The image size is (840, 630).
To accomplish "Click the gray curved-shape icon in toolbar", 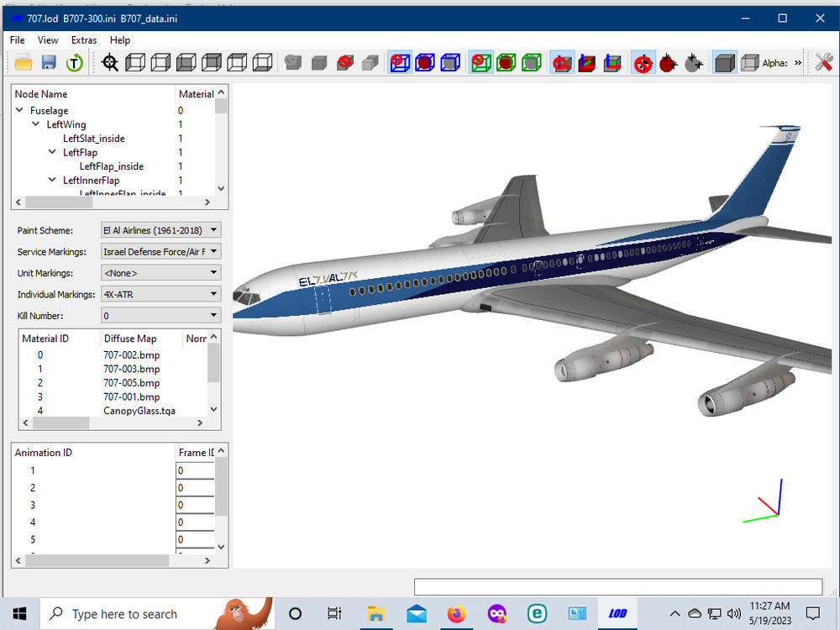I will [x=293, y=63].
